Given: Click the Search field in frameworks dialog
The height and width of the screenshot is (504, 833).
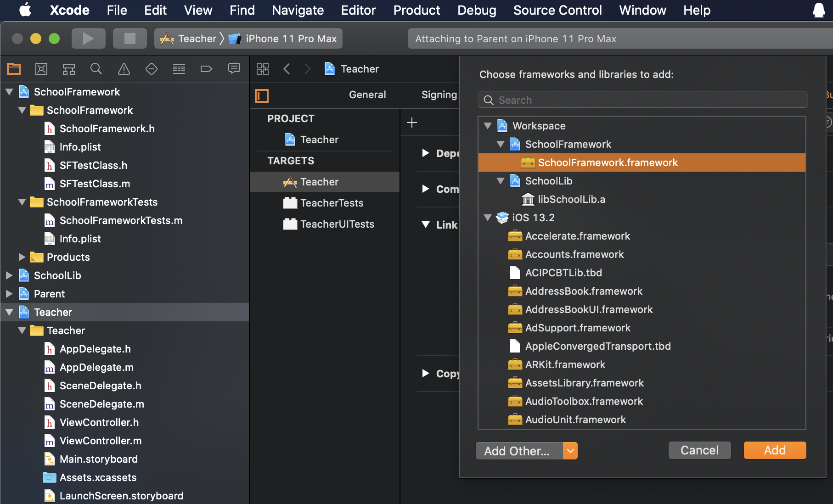Looking at the screenshot, I should 642,100.
